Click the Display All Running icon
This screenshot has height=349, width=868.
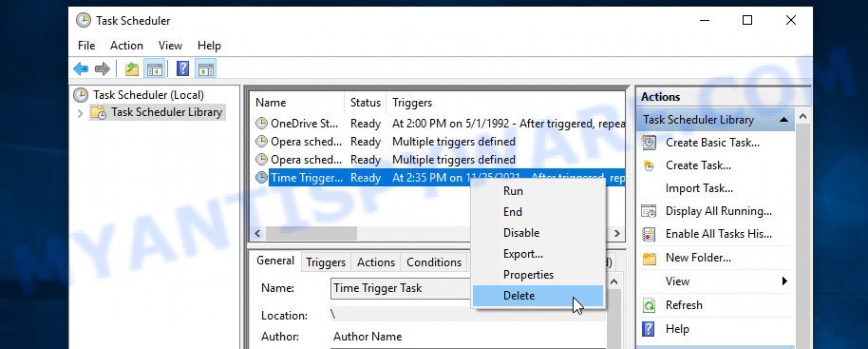click(649, 211)
